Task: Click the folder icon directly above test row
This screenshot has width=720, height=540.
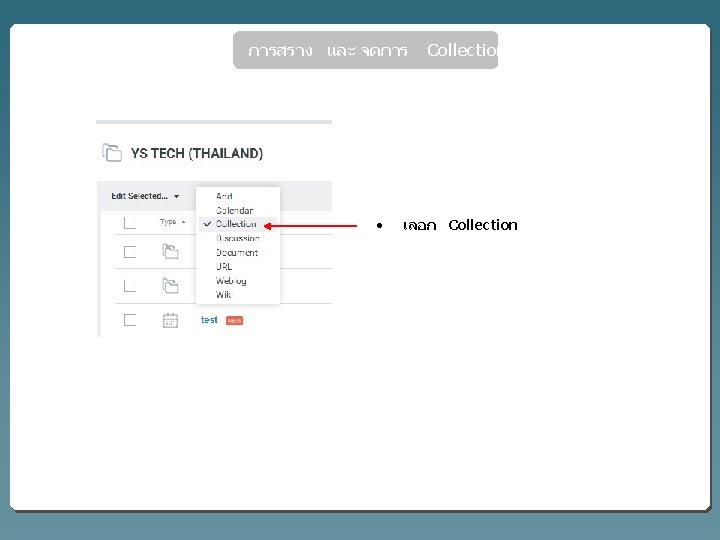Action: click(170, 286)
